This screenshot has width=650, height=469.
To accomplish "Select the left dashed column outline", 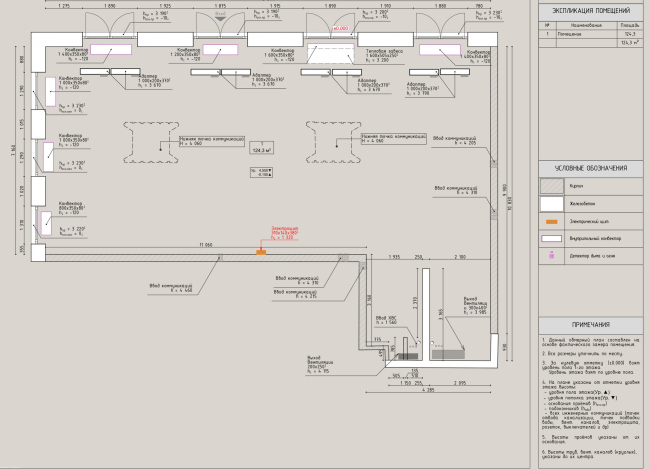I will [151, 142].
